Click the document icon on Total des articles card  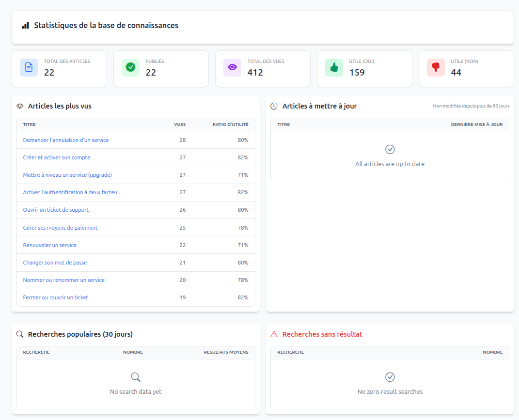[x=29, y=67]
